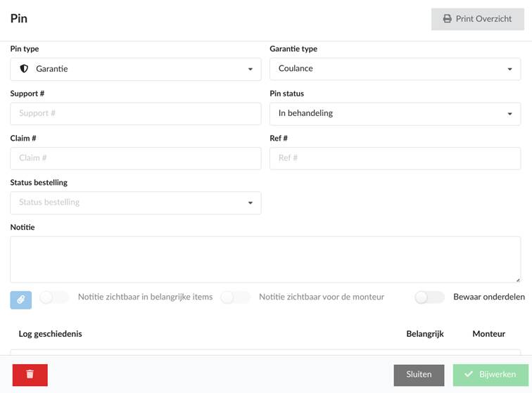This screenshot has height=393, width=532.
Task: Open the Status bestelling dropdown
Action: click(135, 202)
